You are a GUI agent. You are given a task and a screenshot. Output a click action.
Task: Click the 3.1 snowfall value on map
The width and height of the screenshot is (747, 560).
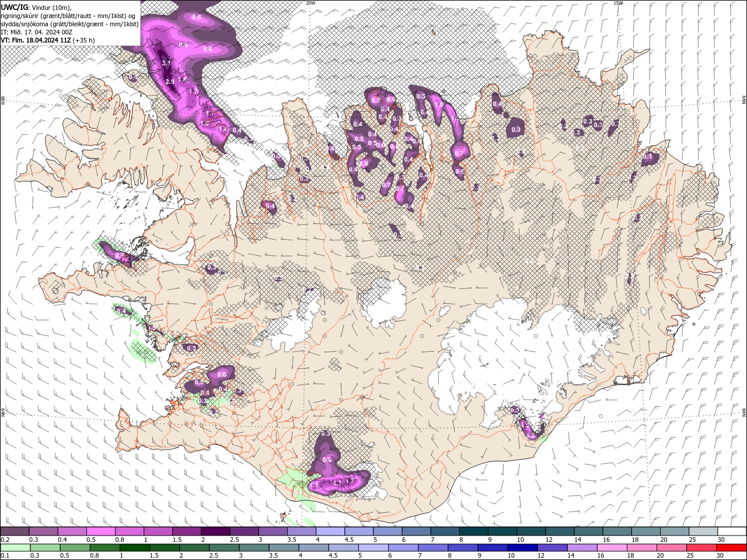(x=166, y=63)
